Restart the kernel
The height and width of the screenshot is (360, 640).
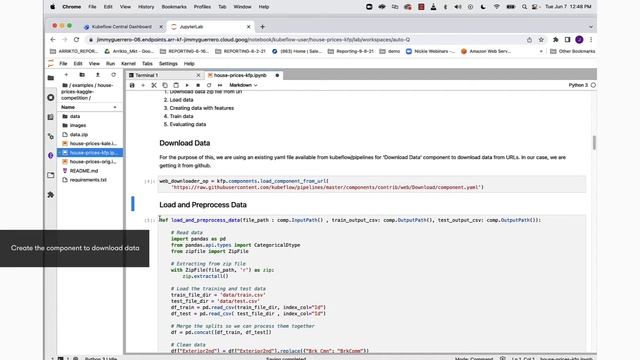tap(209, 85)
